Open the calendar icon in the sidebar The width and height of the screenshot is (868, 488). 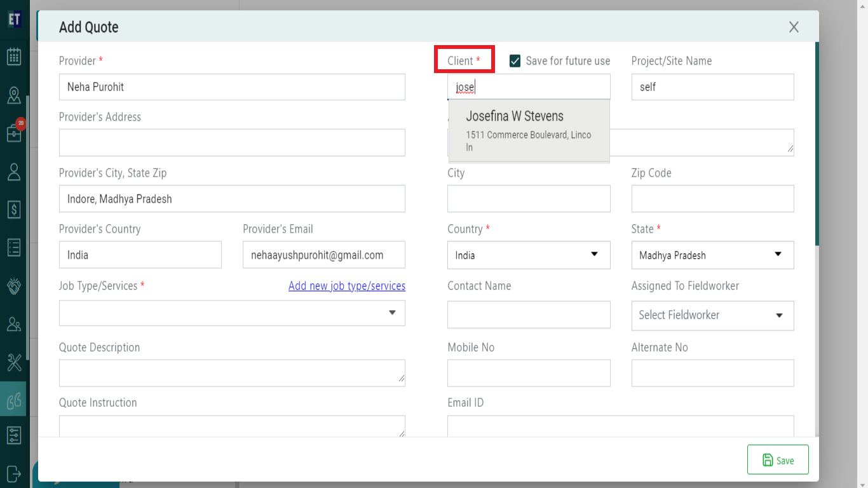pos(14,57)
